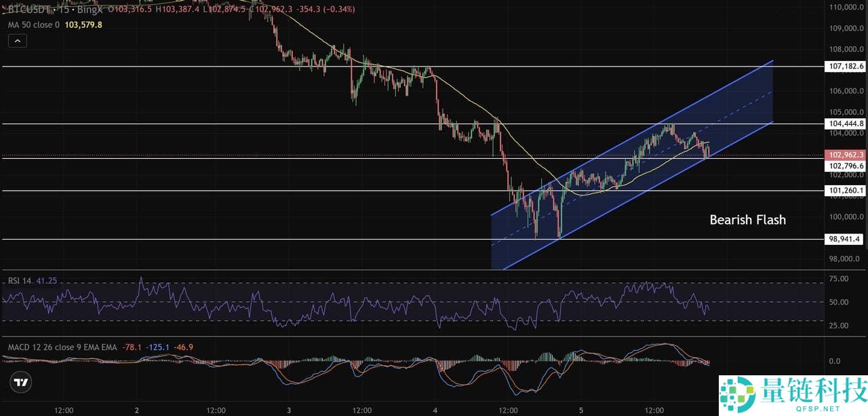Click the 101,260.1 price level label
868x416 pixels.
coord(846,191)
